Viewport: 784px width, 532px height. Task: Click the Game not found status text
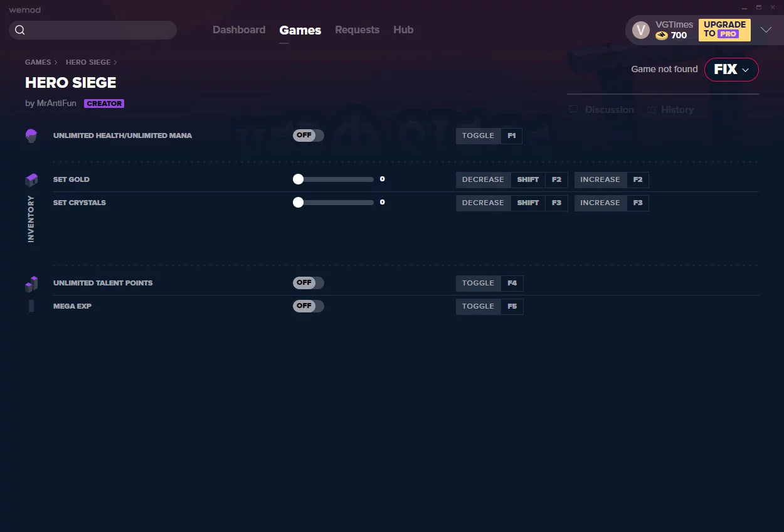664,69
